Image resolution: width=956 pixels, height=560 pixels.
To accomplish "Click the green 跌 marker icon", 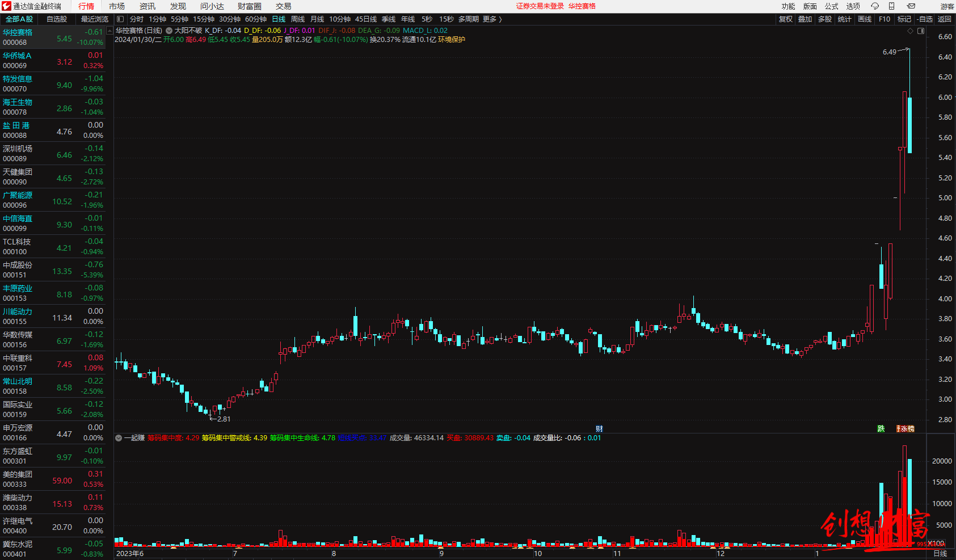I will 881,428.
